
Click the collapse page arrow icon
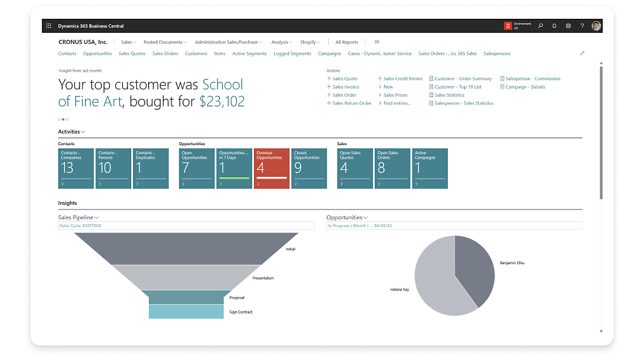[583, 53]
